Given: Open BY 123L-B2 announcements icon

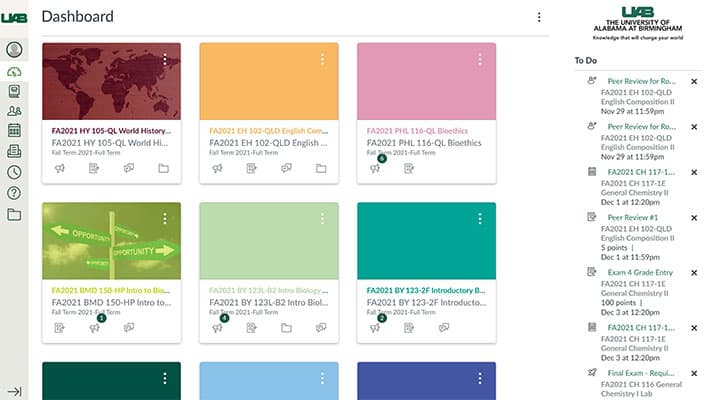Looking at the screenshot, I should pyautogui.click(x=217, y=328).
